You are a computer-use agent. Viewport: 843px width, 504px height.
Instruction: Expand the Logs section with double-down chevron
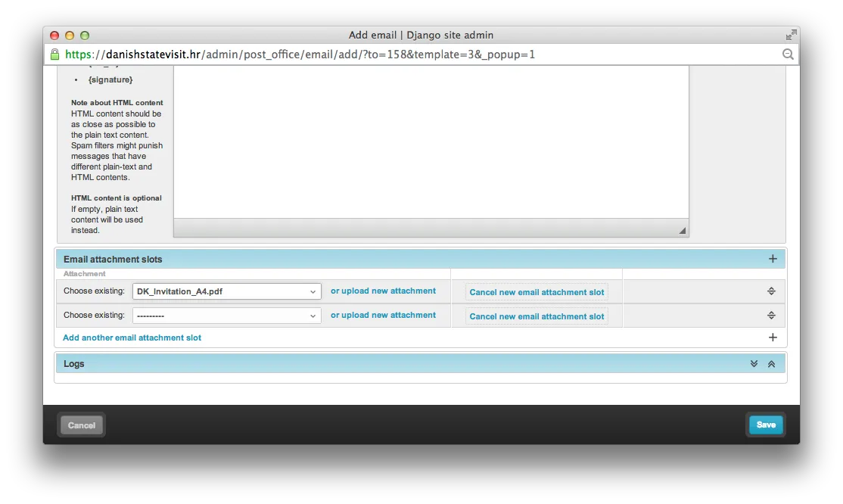point(753,363)
